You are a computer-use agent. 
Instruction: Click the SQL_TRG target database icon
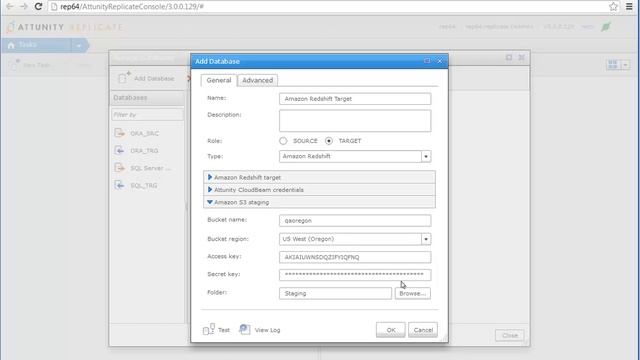pos(119,185)
